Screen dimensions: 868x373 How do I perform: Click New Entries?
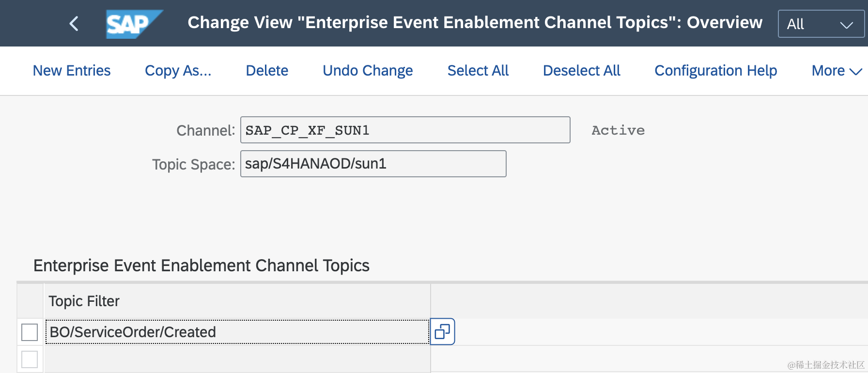pos(72,71)
